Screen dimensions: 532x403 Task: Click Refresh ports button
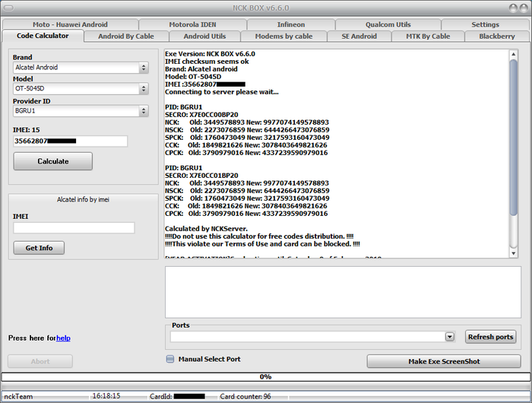click(491, 337)
